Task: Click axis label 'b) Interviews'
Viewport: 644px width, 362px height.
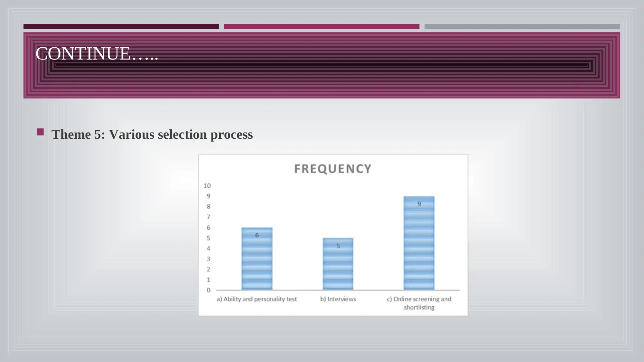Action: click(338, 299)
